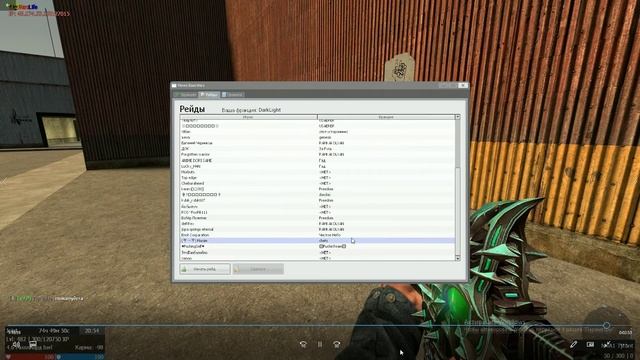Click the raid list scrollbar up arrow

[458, 117]
